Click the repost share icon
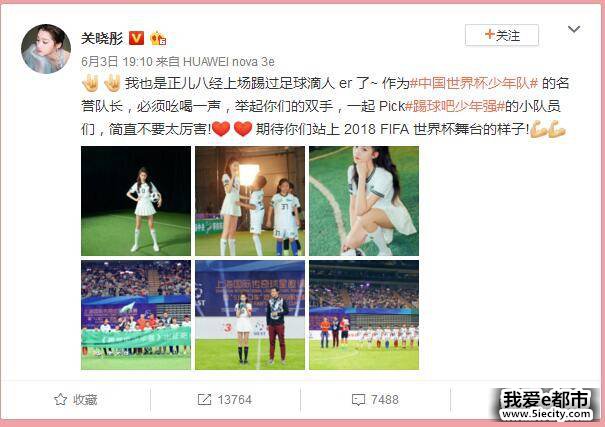605x427 pixels. [x=204, y=399]
